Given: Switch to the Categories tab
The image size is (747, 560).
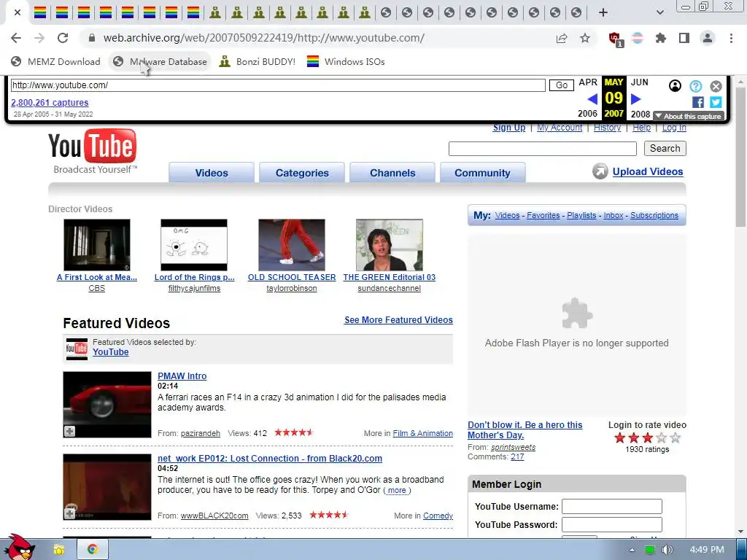Looking at the screenshot, I should coord(302,172).
